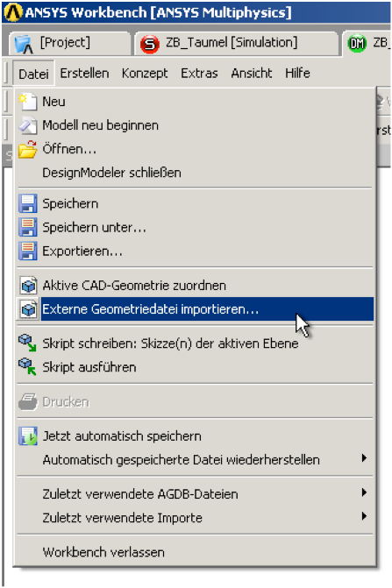Expand Zuletzt verwendete Importe submenu arrow
The image size is (392, 588).
[364, 516]
